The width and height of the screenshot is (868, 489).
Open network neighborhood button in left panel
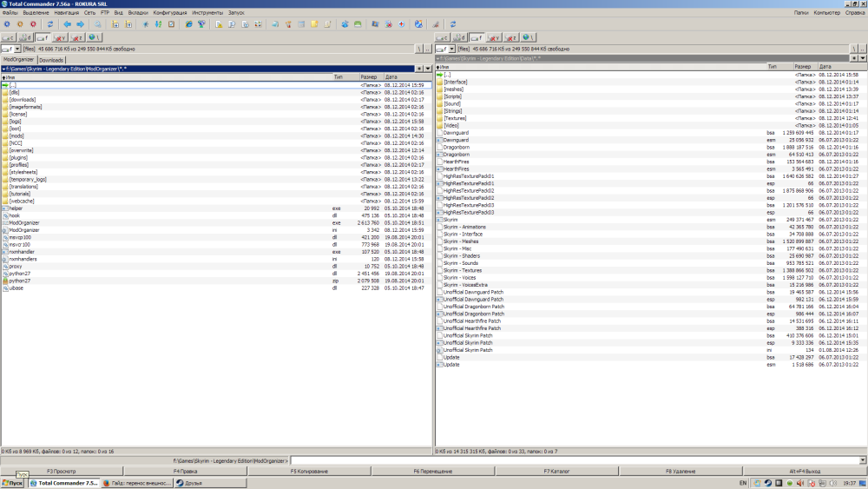pyautogui.click(x=94, y=37)
